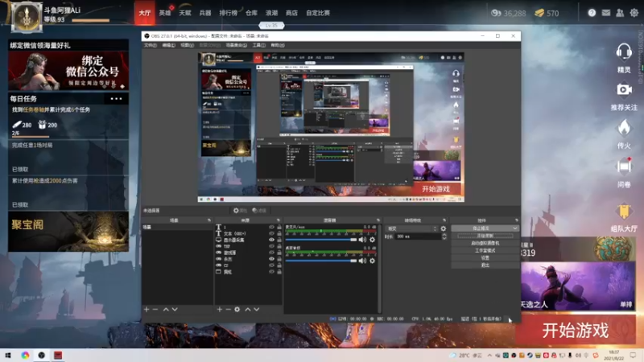Screen dimensions: 644x362
Task: Expand the 停止推流 button dropdown arrow
Action: point(515,228)
